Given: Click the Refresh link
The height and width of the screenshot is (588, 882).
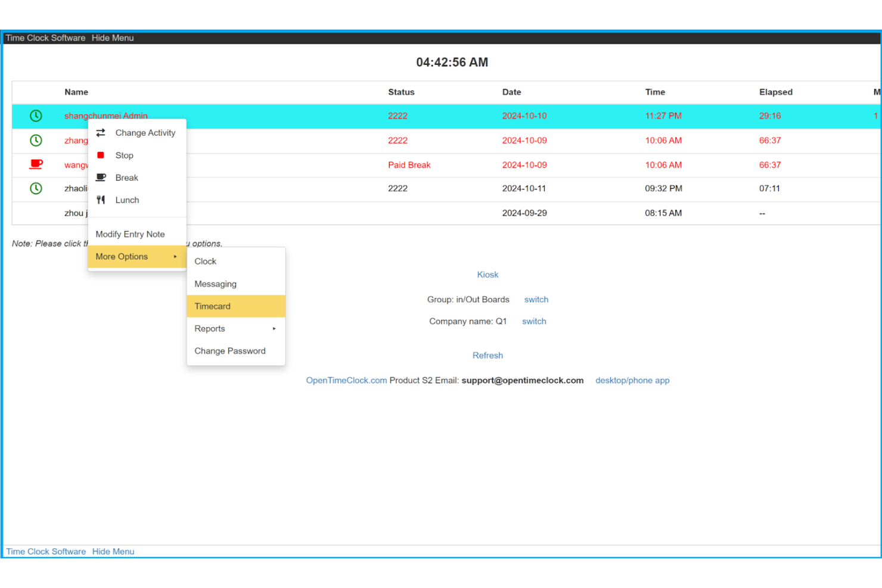Looking at the screenshot, I should coord(487,355).
